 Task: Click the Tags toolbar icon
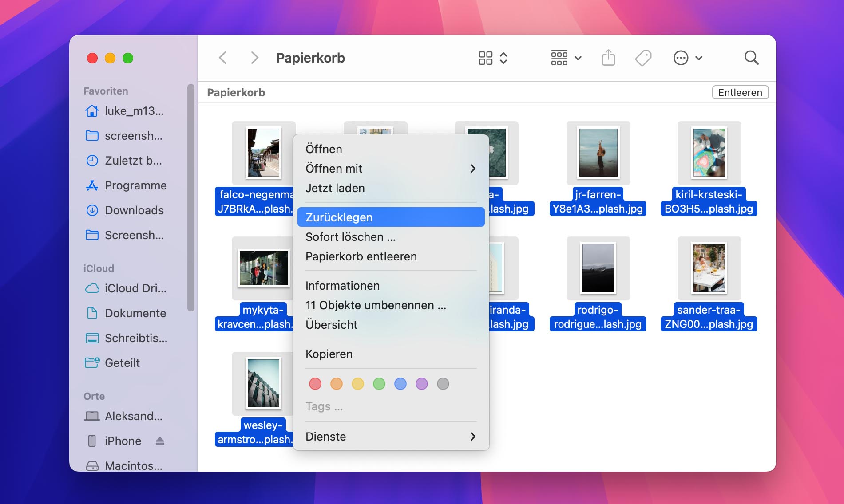coord(643,58)
